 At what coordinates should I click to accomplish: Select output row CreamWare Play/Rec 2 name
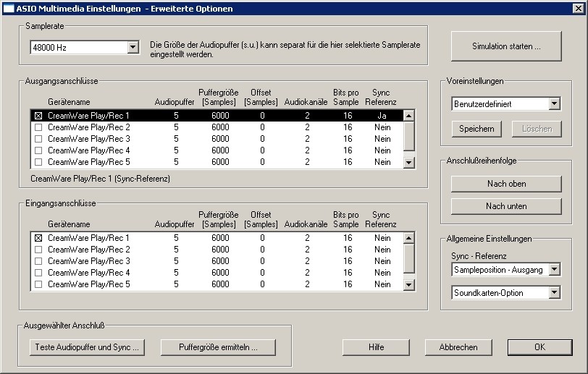point(89,127)
